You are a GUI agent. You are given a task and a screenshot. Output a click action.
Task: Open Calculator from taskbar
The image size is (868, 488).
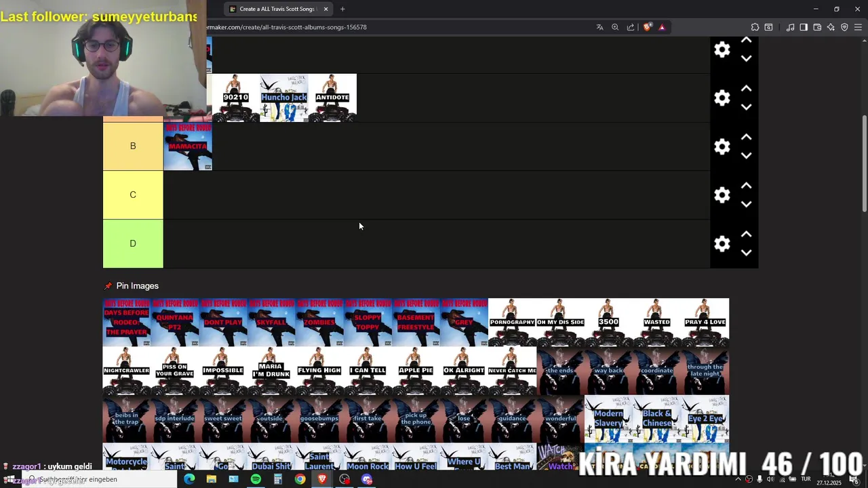click(277, 479)
